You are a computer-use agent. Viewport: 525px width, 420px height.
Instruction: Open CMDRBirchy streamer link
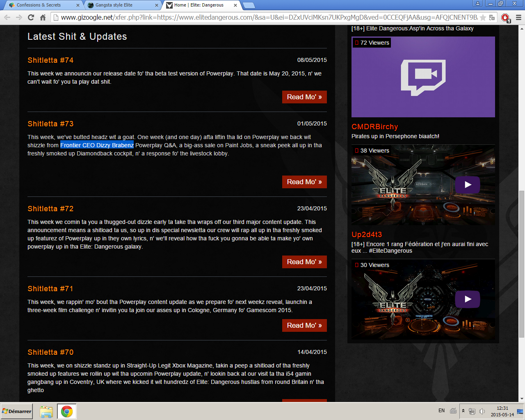pyautogui.click(x=375, y=127)
